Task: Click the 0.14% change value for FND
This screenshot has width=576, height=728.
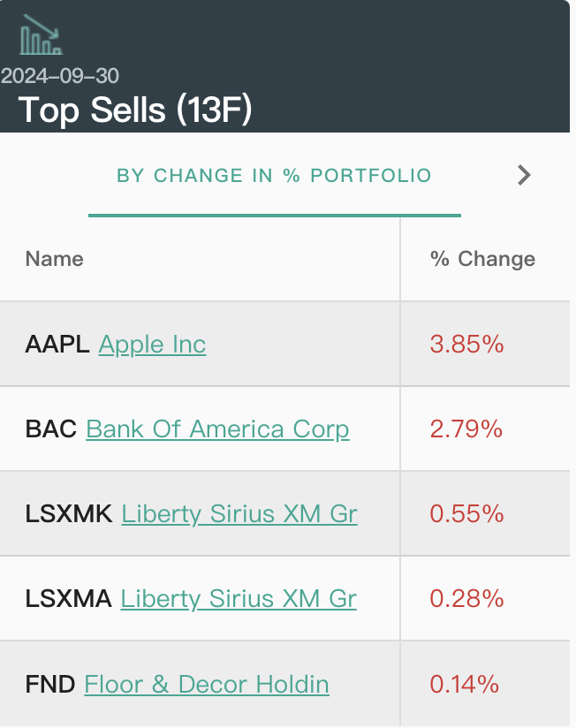Action: (x=465, y=684)
